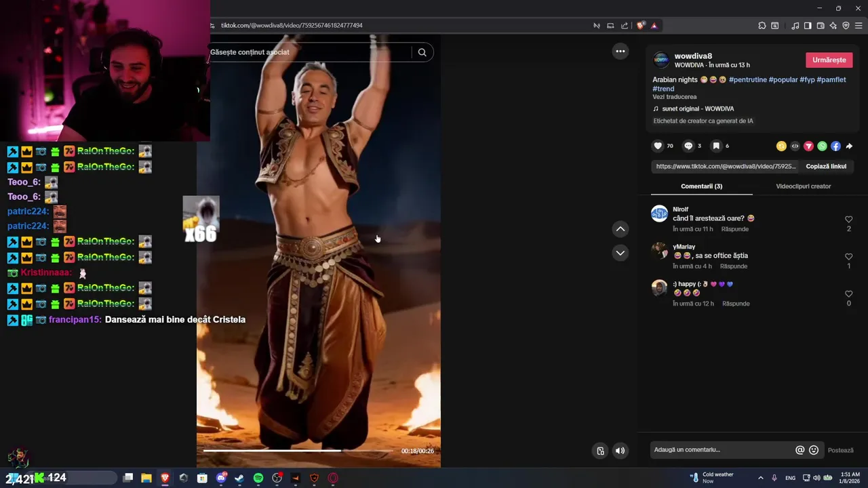Follow wowdiva8 with Urmărește button
868x488 pixels.
click(829, 60)
